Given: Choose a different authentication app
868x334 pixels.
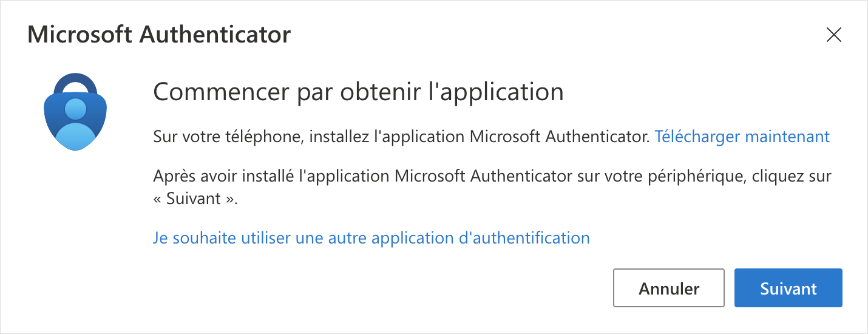Looking at the screenshot, I should pos(371,237).
